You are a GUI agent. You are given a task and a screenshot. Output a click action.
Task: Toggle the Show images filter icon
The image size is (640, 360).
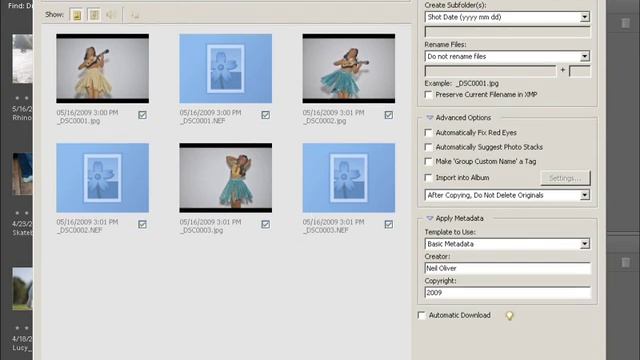[x=76, y=15]
